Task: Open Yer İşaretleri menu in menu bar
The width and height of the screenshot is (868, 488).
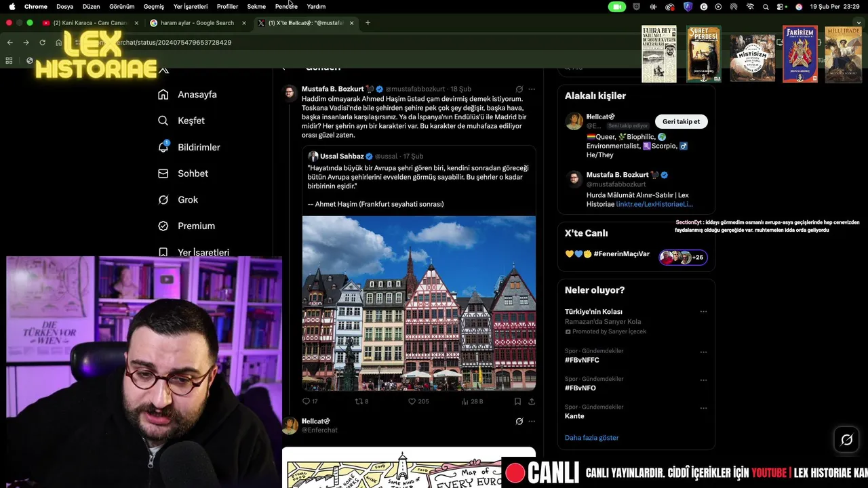Action: [x=191, y=6]
